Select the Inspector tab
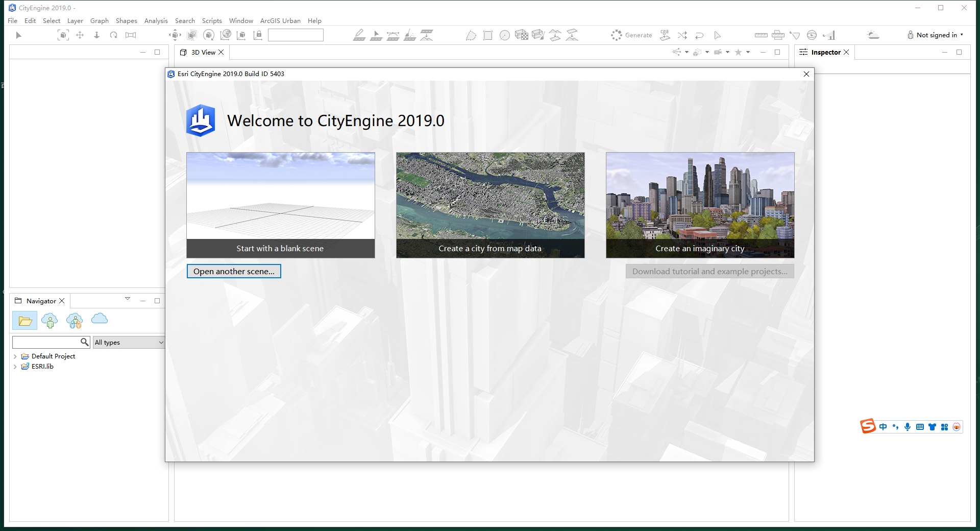 [825, 52]
